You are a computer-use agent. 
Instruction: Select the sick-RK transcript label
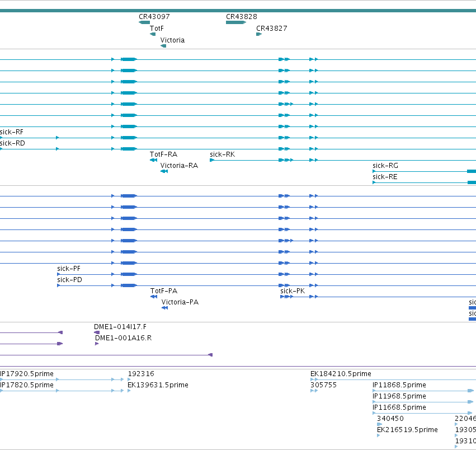pos(222,154)
